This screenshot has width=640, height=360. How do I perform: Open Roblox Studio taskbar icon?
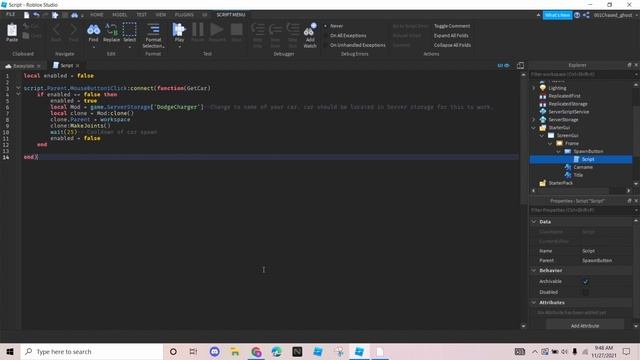[x=359, y=351]
